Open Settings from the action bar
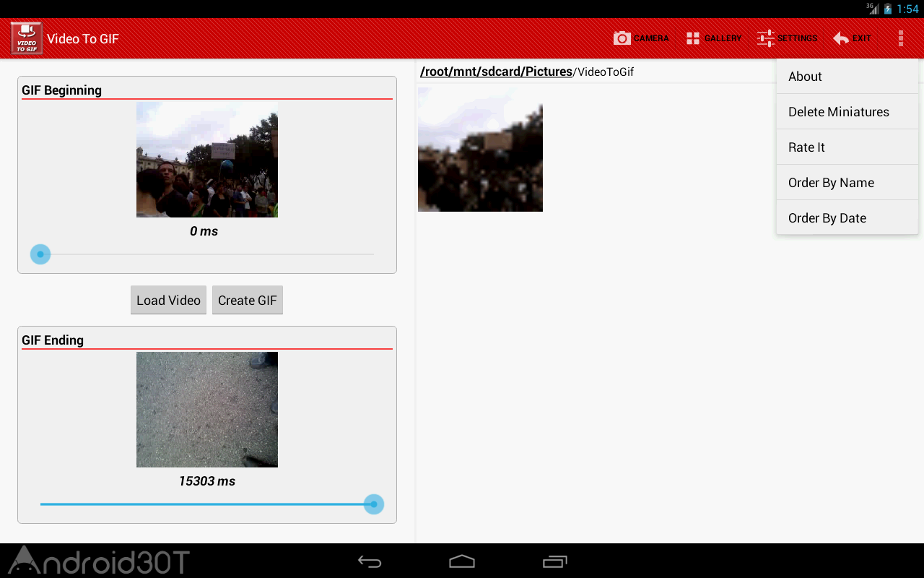The image size is (924, 578). pos(787,38)
